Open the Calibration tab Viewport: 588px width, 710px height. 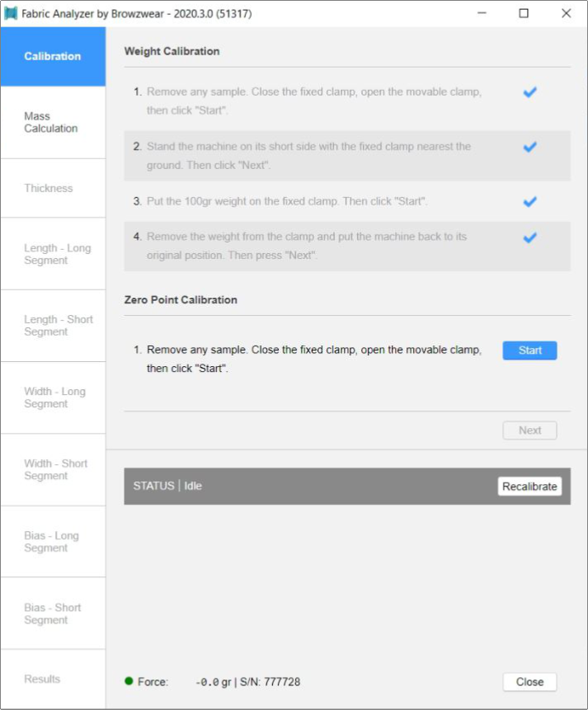click(53, 57)
